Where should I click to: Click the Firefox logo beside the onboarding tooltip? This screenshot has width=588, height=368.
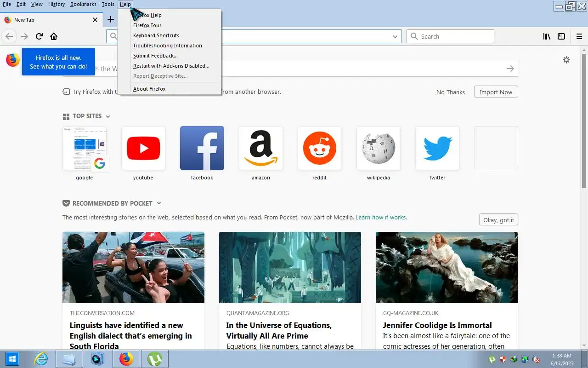(13, 60)
